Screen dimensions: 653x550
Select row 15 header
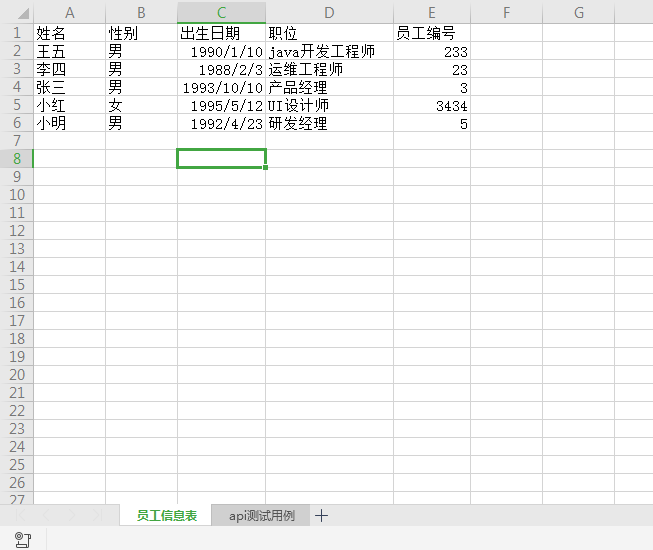click(17, 285)
